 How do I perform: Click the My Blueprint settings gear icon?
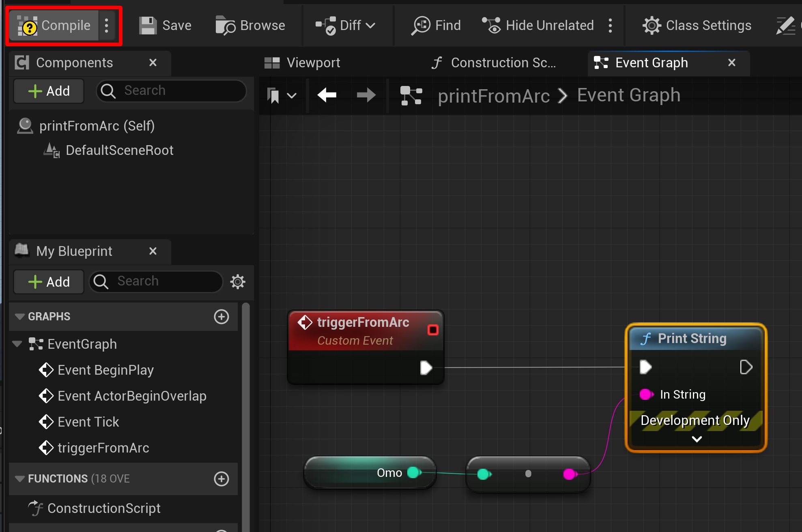(238, 281)
